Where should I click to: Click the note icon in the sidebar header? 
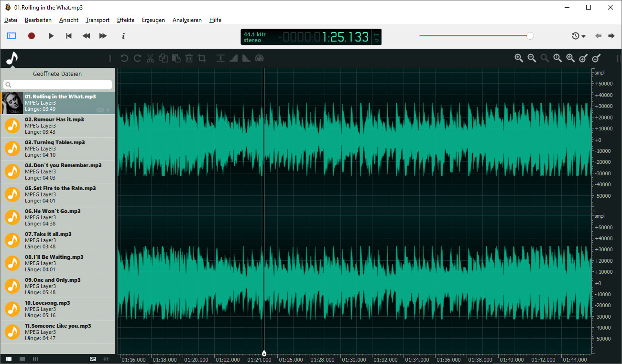click(x=11, y=58)
